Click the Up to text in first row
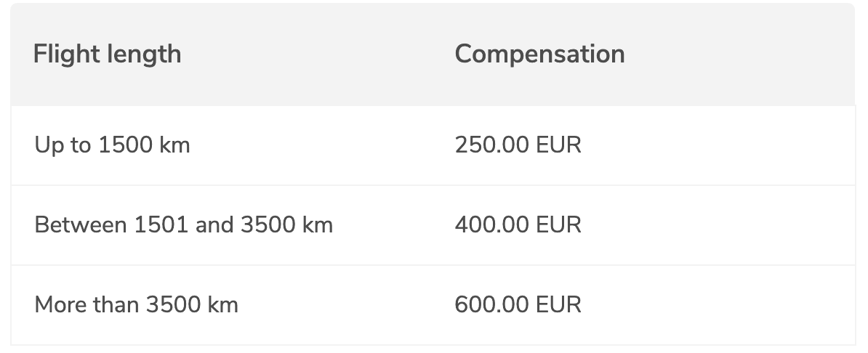Viewport: 868px width, 353px height. (x=63, y=145)
